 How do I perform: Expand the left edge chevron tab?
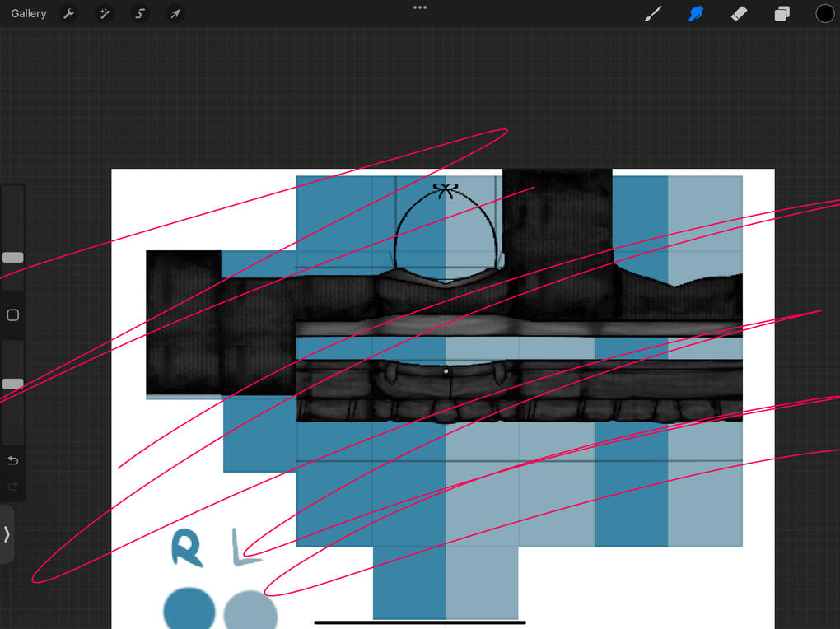tap(7, 534)
